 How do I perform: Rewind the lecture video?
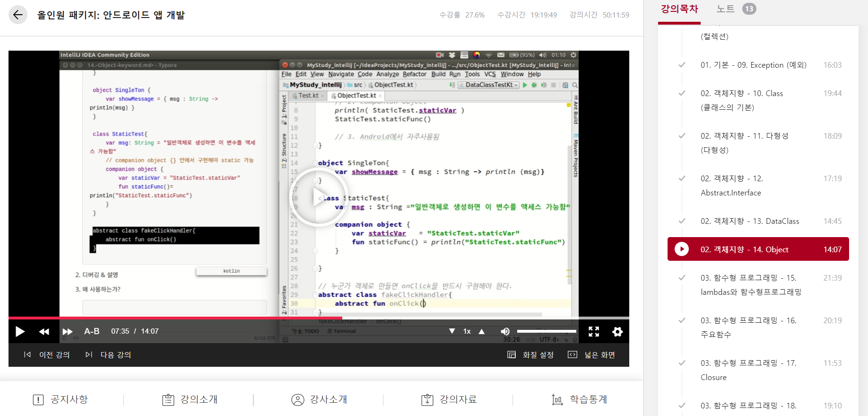(44, 331)
